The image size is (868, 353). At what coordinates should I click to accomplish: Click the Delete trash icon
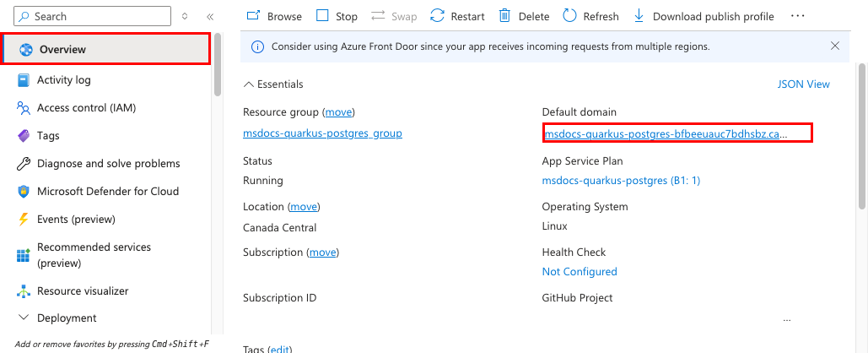pos(504,16)
